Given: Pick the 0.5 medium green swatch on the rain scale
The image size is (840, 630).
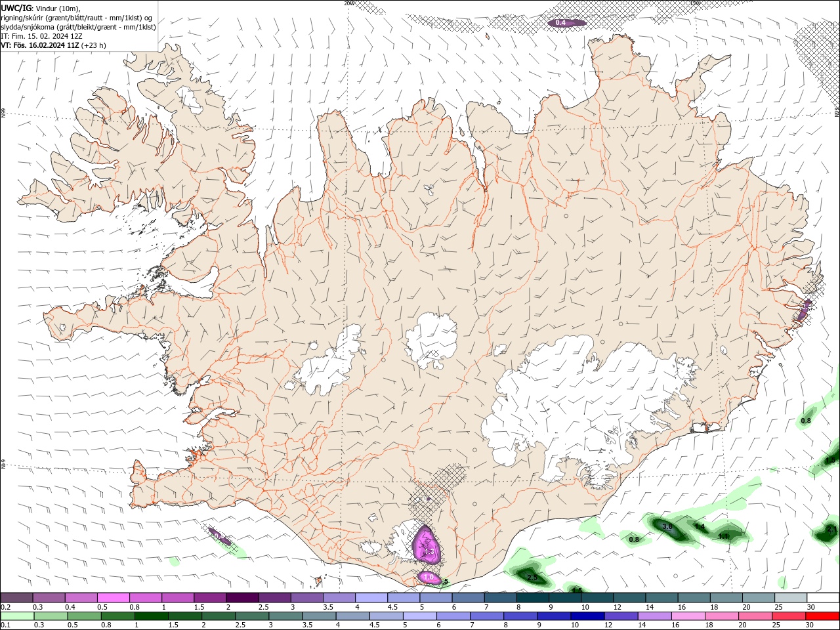Looking at the screenshot, I should [x=84, y=616].
